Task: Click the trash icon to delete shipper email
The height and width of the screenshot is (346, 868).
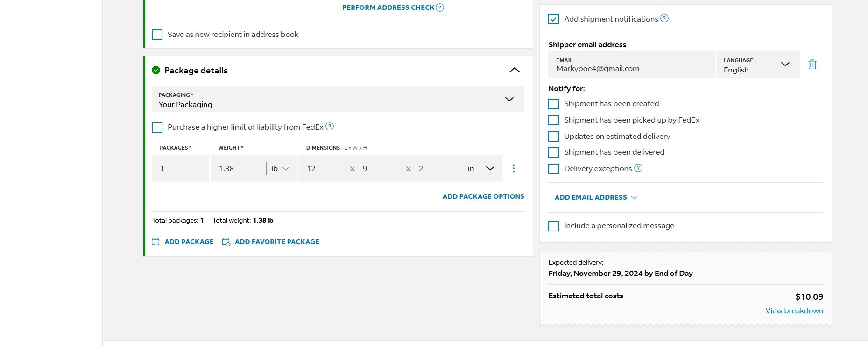Action: point(812,65)
